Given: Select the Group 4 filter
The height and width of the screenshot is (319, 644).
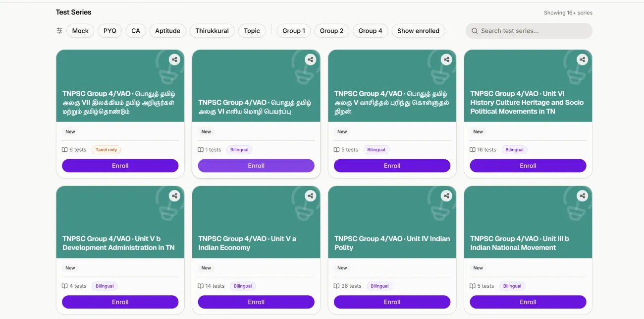Looking at the screenshot, I should click(x=370, y=31).
